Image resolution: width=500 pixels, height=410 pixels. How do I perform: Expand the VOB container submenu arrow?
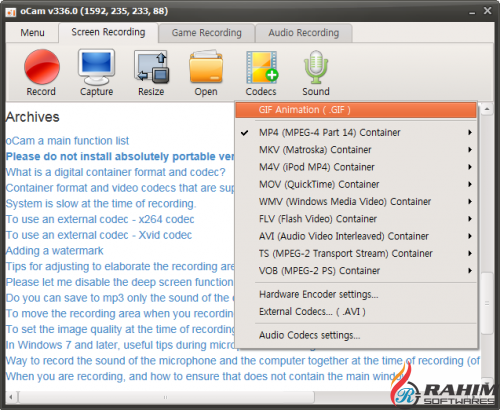click(x=470, y=271)
